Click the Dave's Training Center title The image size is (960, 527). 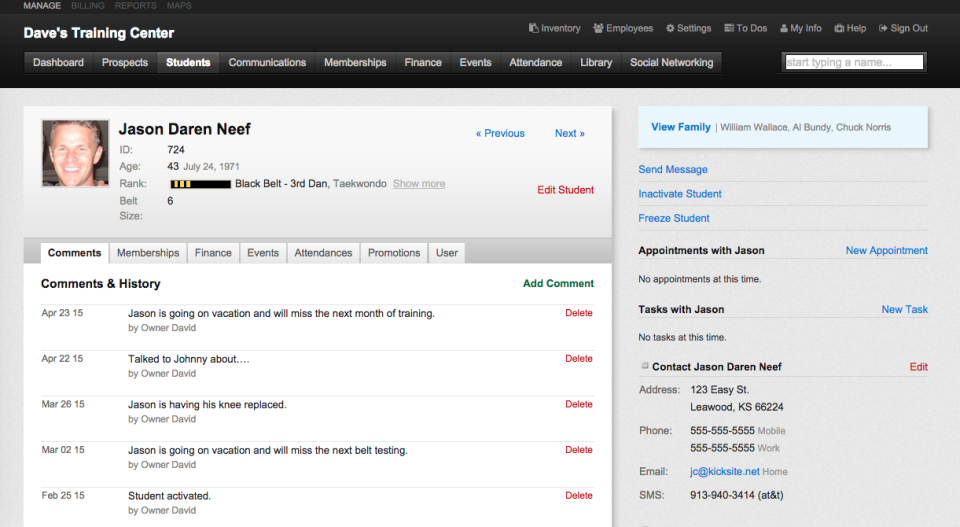99,33
